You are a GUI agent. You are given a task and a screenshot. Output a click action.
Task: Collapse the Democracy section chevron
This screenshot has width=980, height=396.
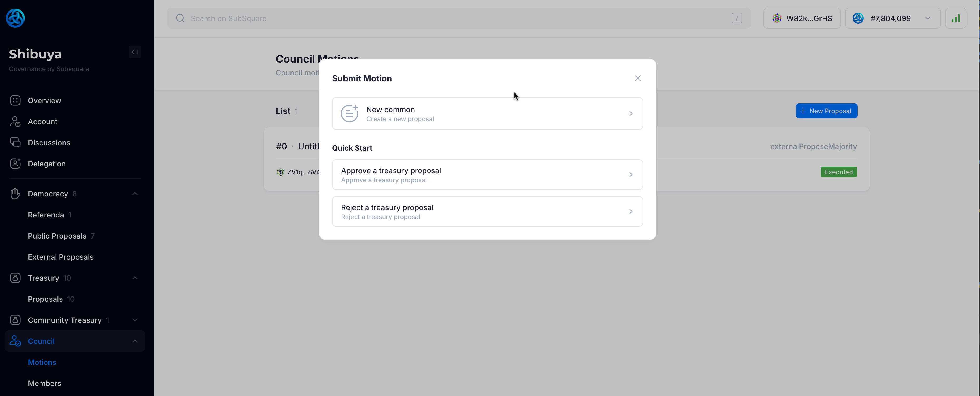click(x=135, y=194)
